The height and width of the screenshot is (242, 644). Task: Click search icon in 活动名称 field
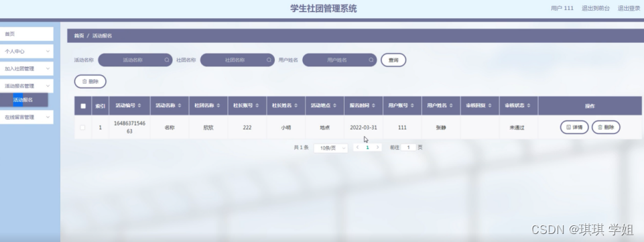pos(167,60)
